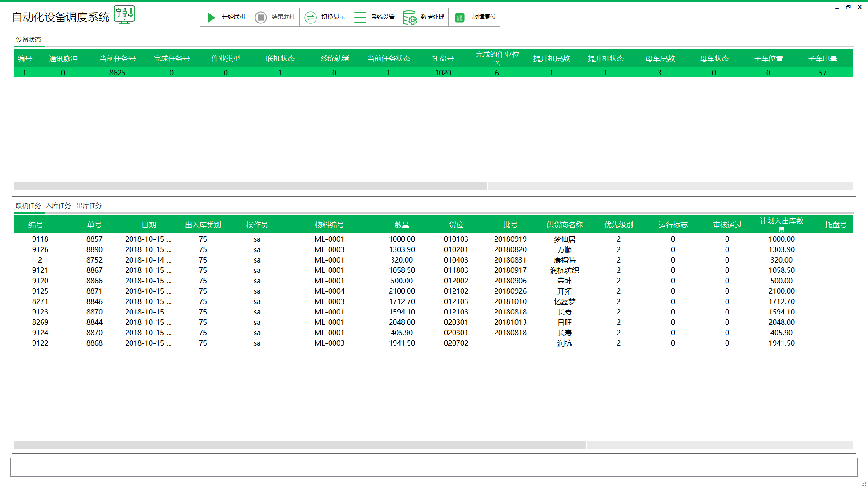Switch to the 入库任务 tab
Screen dimensions: 868x488
tap(58, 206)
